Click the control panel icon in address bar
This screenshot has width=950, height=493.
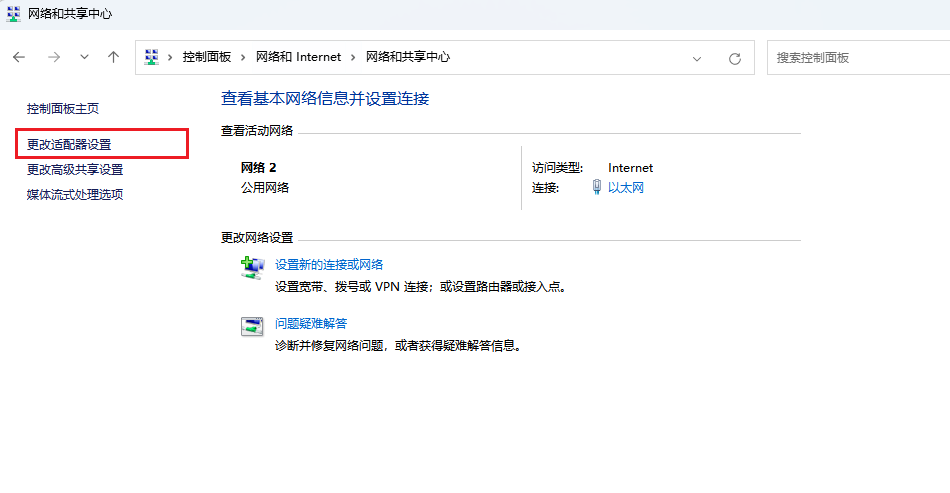click(152, 57)
